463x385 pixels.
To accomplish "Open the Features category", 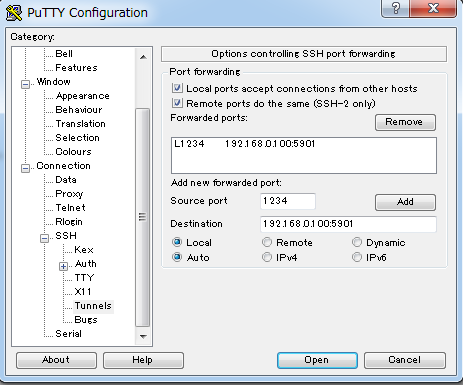I will click(76, 67).
